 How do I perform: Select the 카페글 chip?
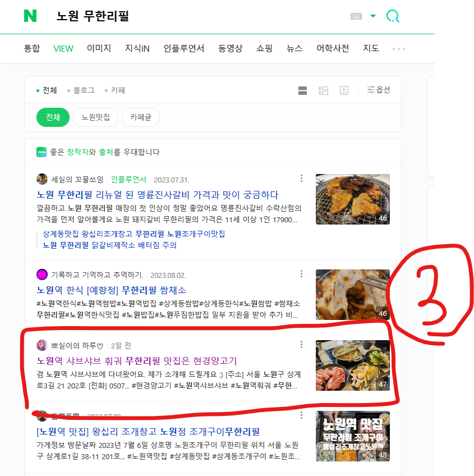[140, 117]
